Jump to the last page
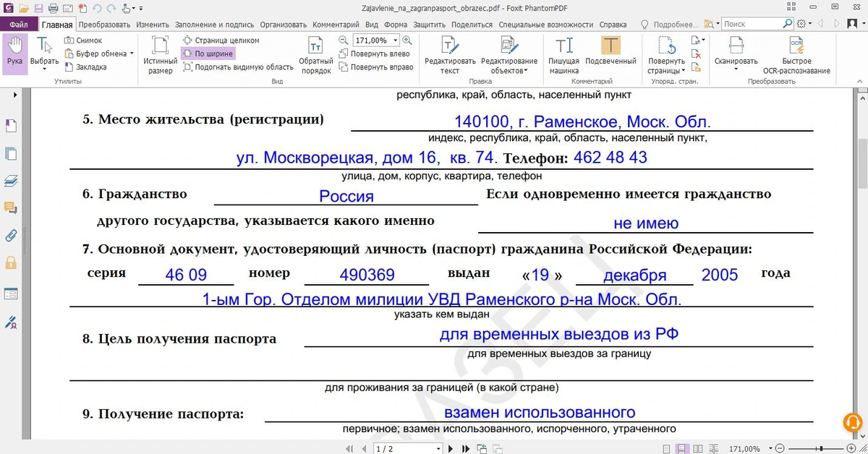The image size is (868, 454). [x=466, y=448]
